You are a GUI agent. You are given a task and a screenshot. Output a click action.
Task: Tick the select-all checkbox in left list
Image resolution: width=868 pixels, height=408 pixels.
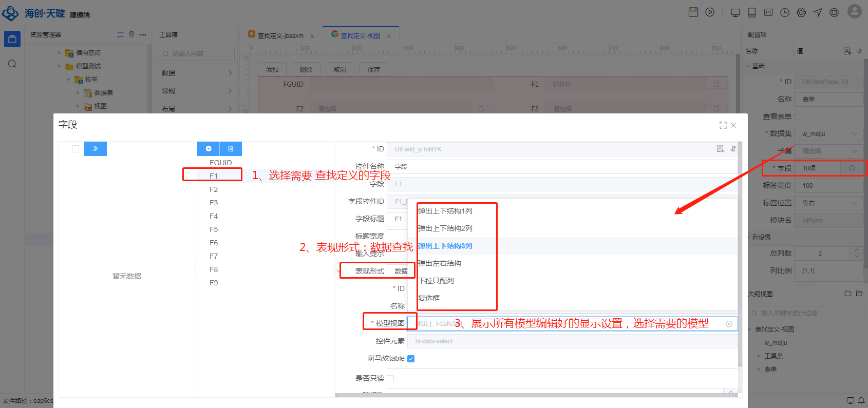pos(76,149)
